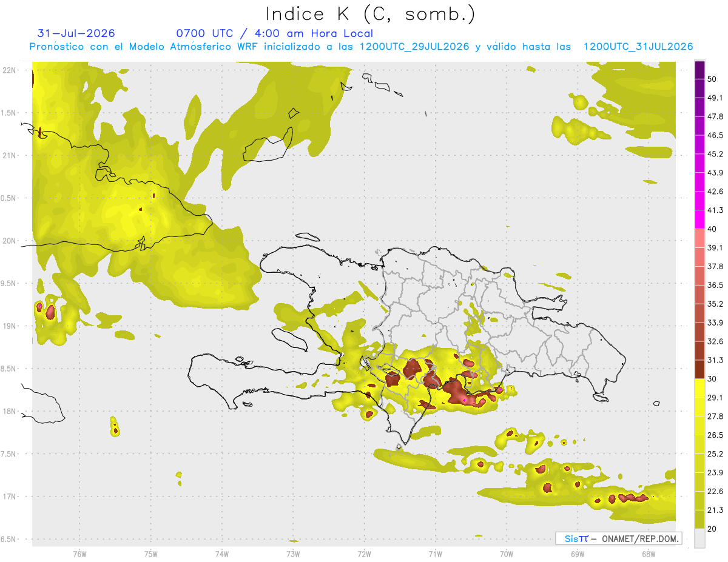Click the "Pronóstico con el Modelo Atmósferico WRF" line
This screenshot has height=562, width=728.
361,47
